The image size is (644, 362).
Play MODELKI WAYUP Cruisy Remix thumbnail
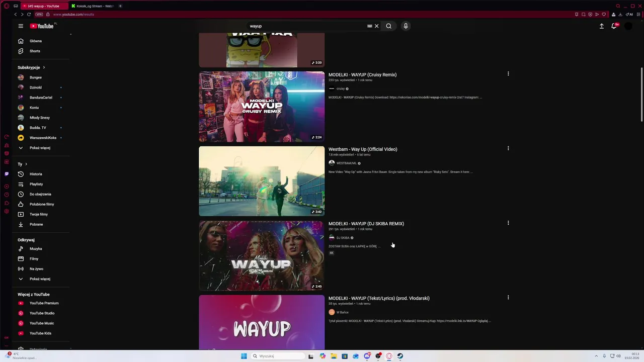point(262,107)
